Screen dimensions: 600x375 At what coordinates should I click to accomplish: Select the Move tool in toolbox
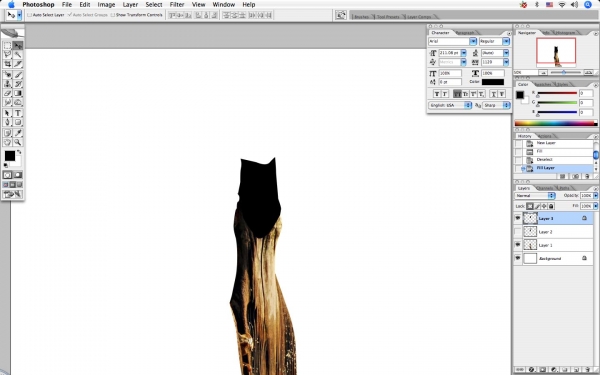(x=18, y=46)
